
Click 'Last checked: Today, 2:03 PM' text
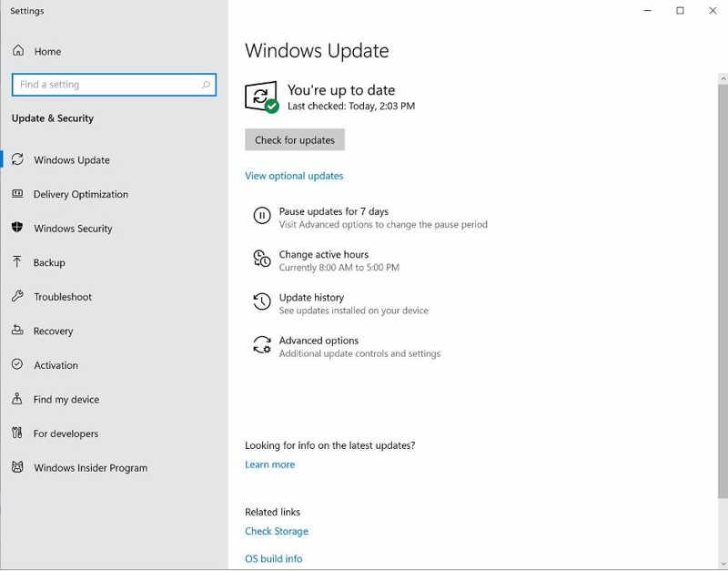(351, 107)
